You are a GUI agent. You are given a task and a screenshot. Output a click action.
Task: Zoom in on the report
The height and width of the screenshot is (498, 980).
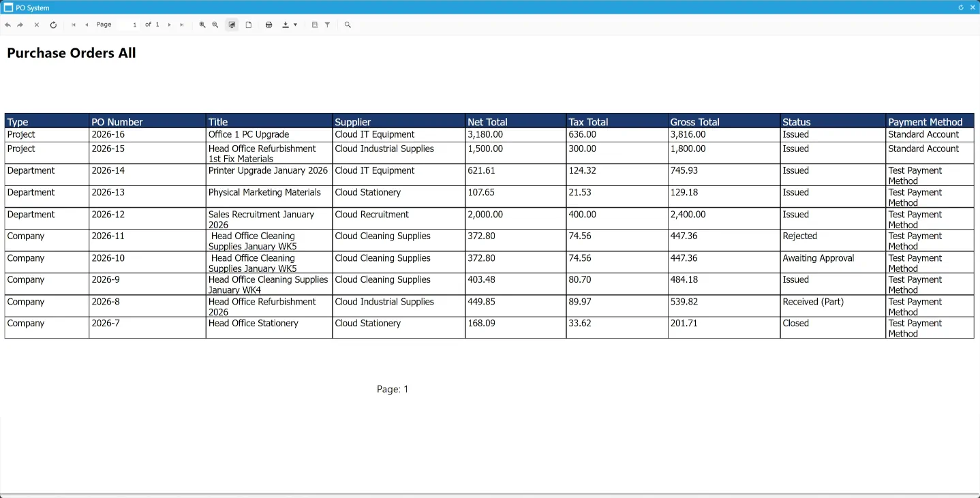pyautogui.click(x=202, y=25)
